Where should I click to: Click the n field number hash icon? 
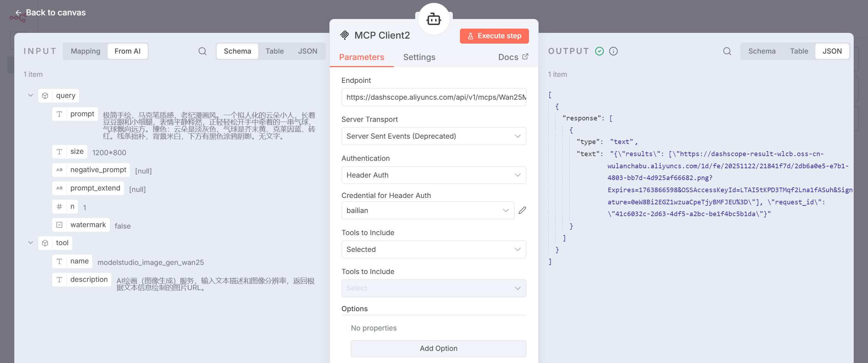[x=59, y=207]
